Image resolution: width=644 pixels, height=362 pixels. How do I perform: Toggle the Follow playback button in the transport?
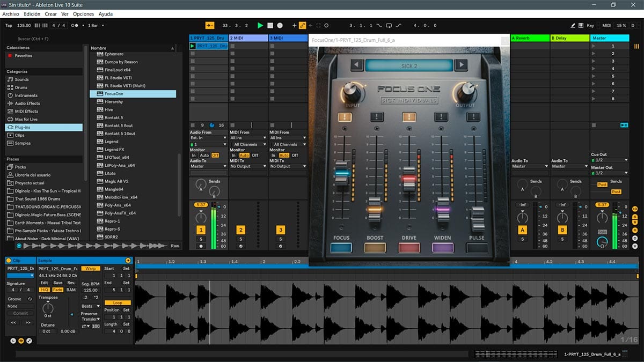[x=210, y=25]
